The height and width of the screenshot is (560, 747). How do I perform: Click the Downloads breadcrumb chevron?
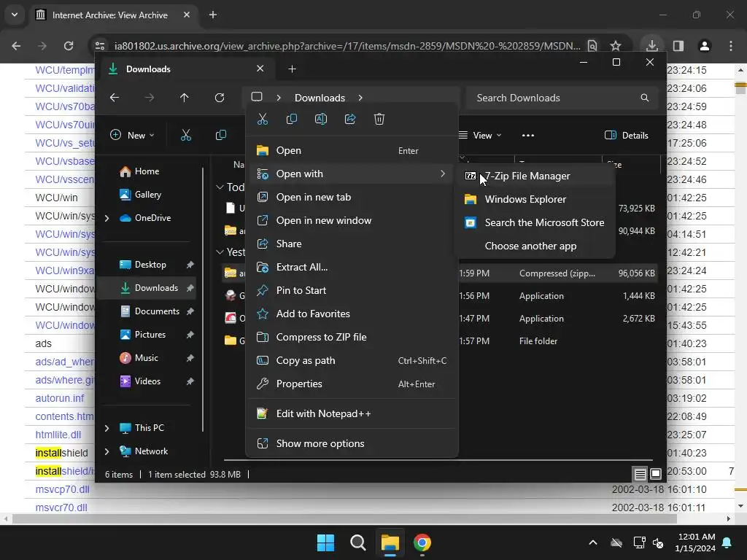pos(360,98)
